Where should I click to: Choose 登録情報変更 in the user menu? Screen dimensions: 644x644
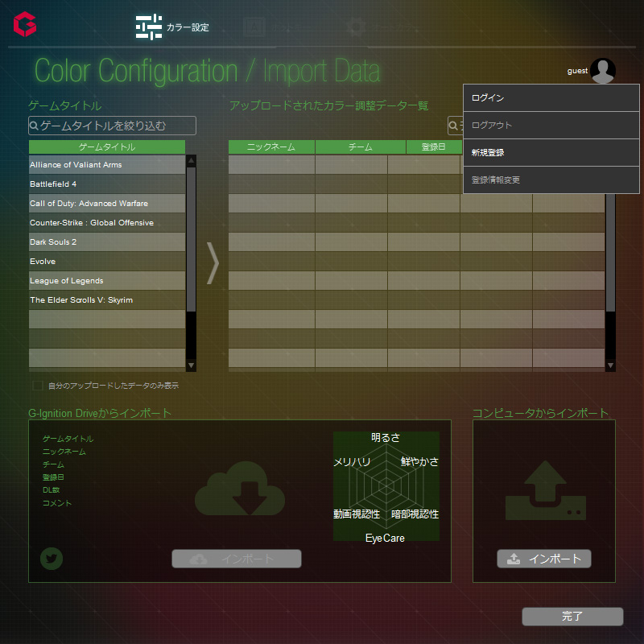coord(551,180)
